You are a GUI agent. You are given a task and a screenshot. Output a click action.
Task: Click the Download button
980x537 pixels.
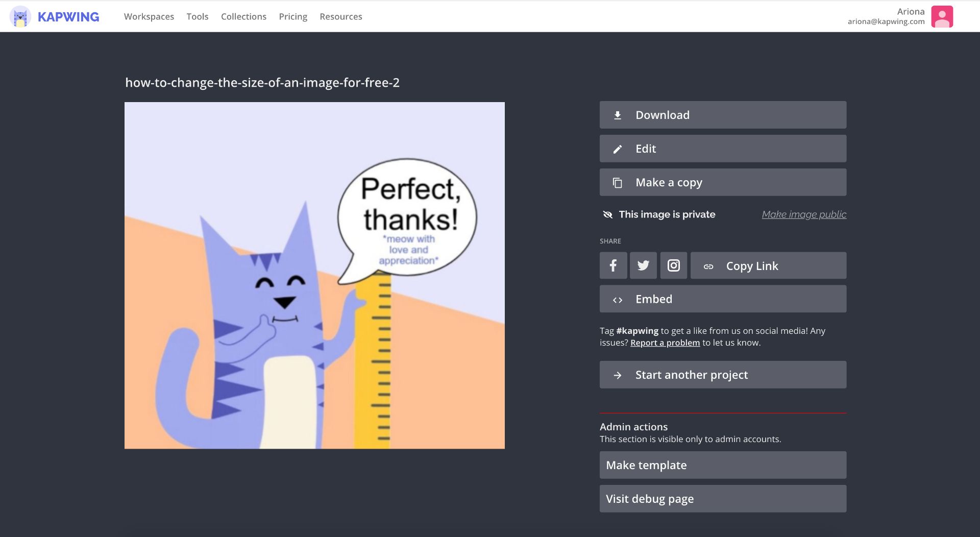point(723,115)
